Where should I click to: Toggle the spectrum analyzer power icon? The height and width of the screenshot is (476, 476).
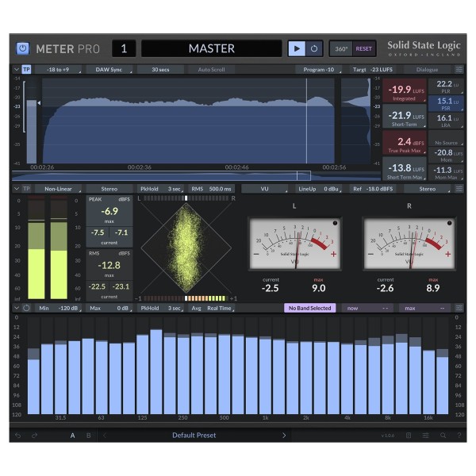(x=26, y=308)
